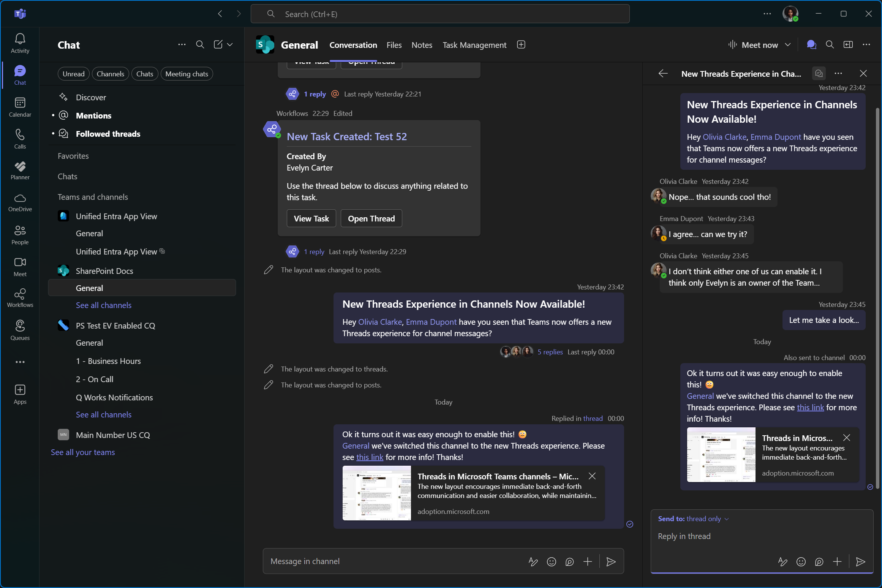The image size is (882, 588).
Task: Open the Activity feed
Action: tap(20, 43)
